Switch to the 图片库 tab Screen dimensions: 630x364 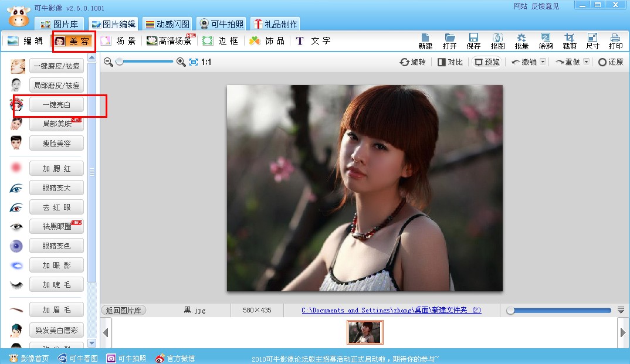pos(59,24)
